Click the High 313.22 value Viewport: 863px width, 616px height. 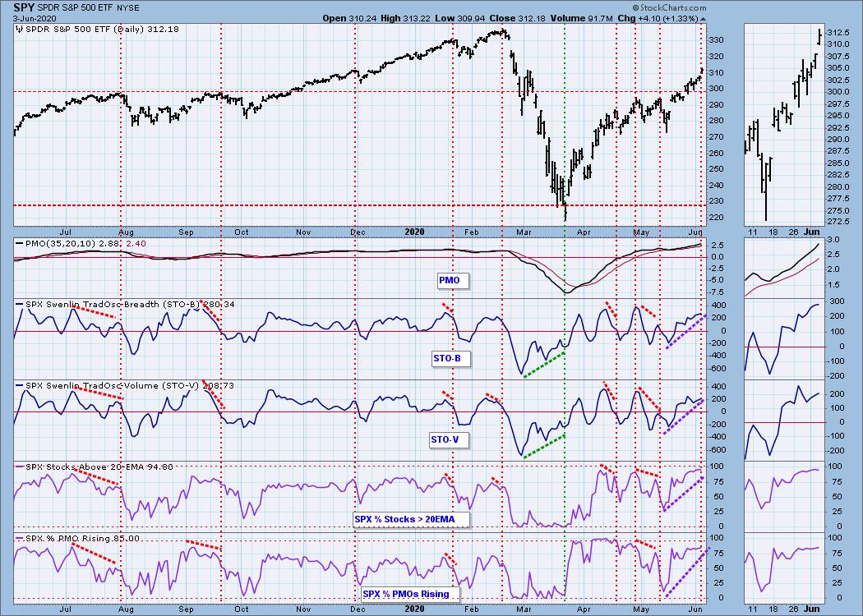tap(408, 18)
